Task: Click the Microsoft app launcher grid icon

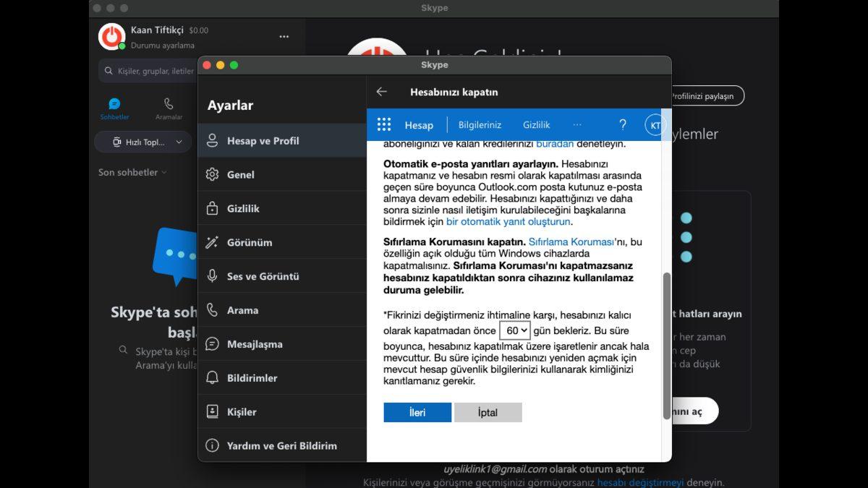Action: [383, 124]
